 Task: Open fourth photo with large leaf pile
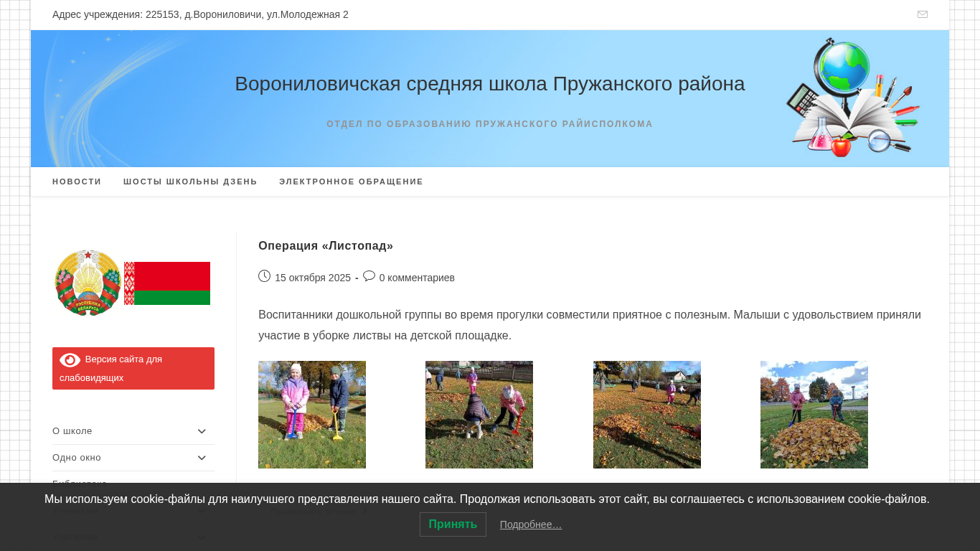(814, 415)
